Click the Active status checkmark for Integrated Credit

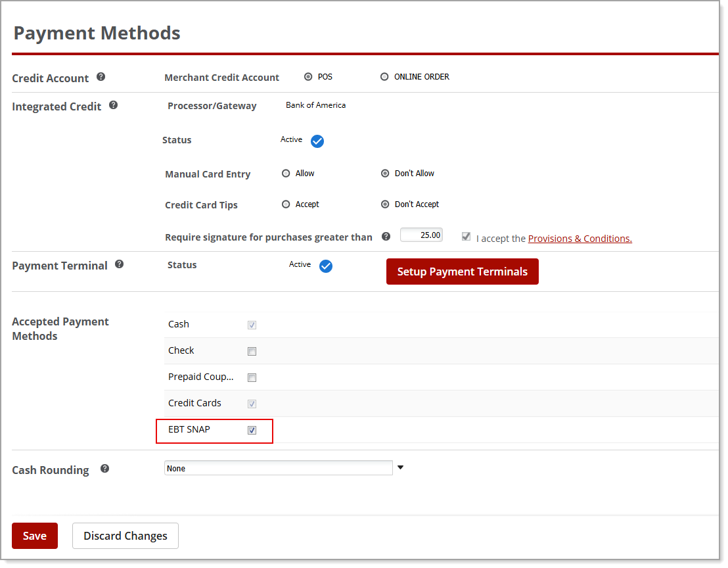317,141
